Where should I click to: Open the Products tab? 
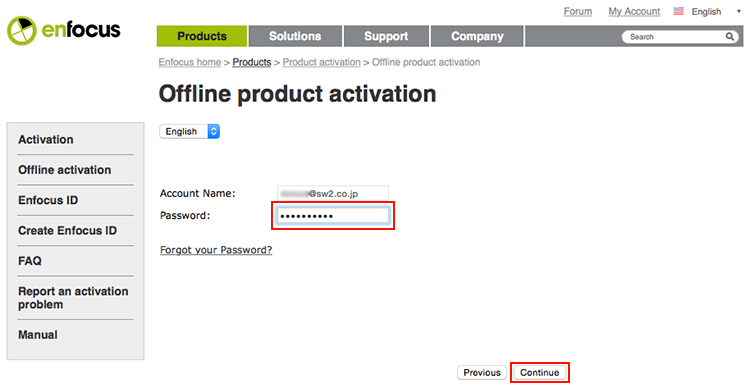pyautogui.click(x=202, y=36)
